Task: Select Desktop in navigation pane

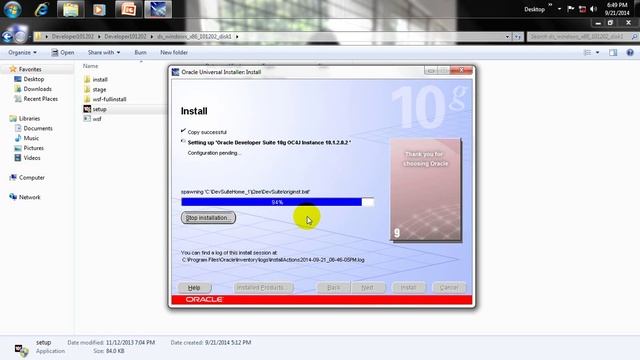Action: click(x=33, y=79)
